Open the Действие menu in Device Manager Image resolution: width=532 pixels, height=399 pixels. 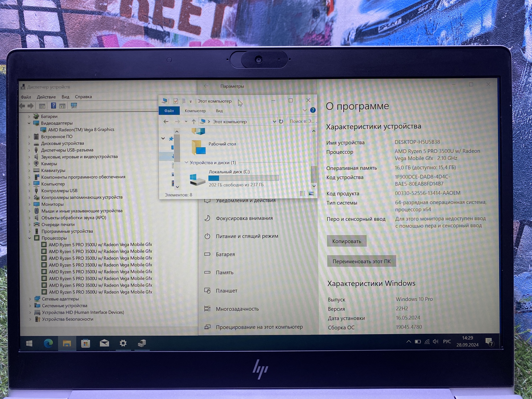(x=46, y=97)
